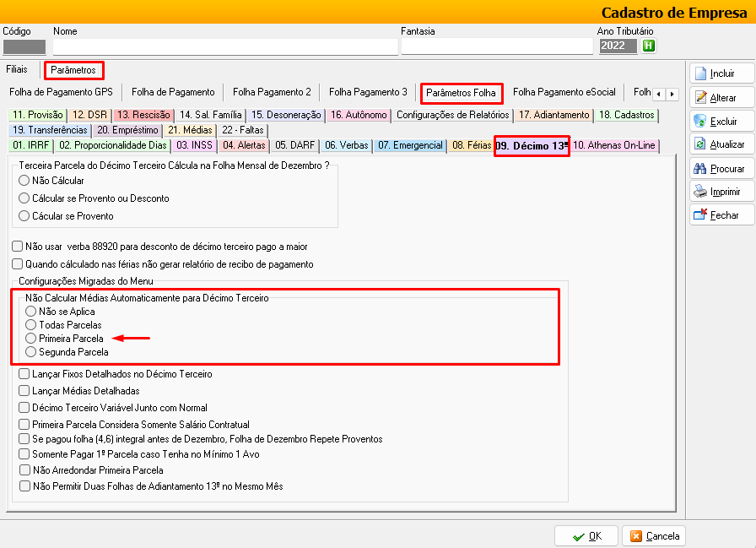Open the Folha Pagamento eSocial tab
This screenshot has width=756, height=548.
[564, 92]
